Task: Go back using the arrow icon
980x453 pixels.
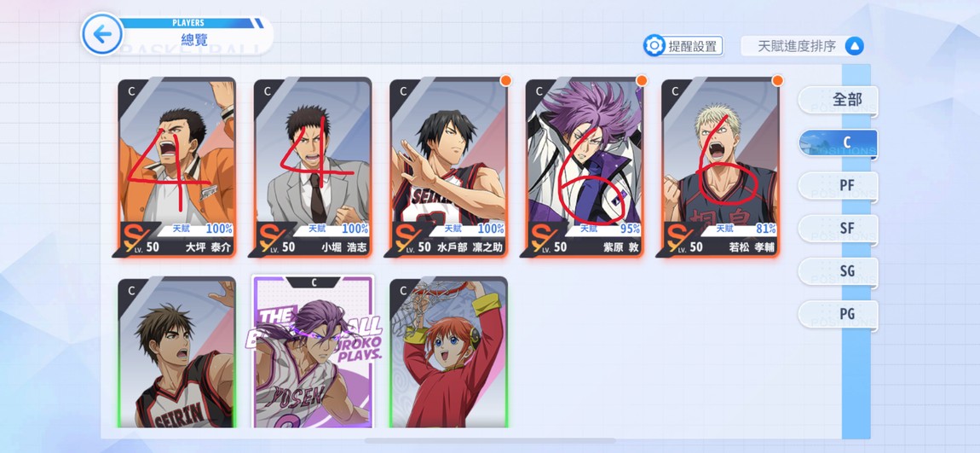Action: coord(102,34)
